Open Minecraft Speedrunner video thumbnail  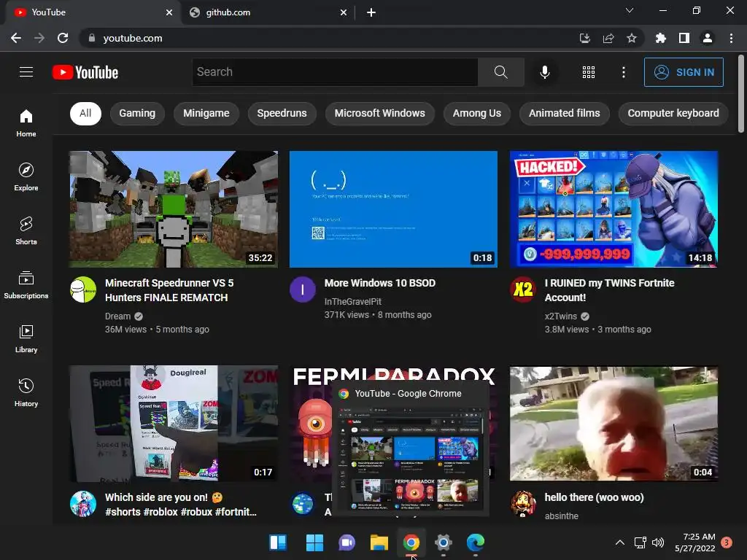[x=174, y=209]
